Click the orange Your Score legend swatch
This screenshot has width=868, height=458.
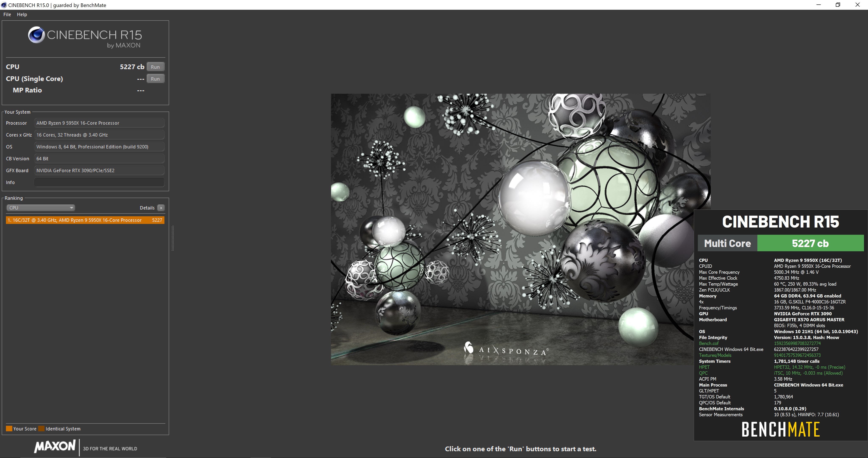[9, 429]
